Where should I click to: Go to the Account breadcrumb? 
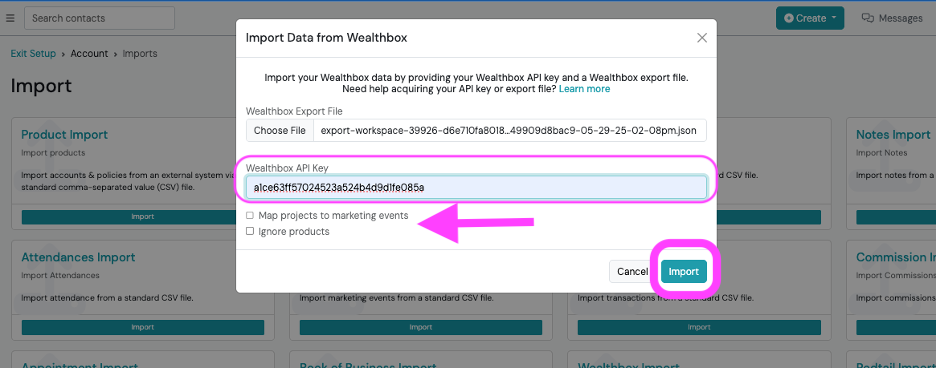pos(89,54)
